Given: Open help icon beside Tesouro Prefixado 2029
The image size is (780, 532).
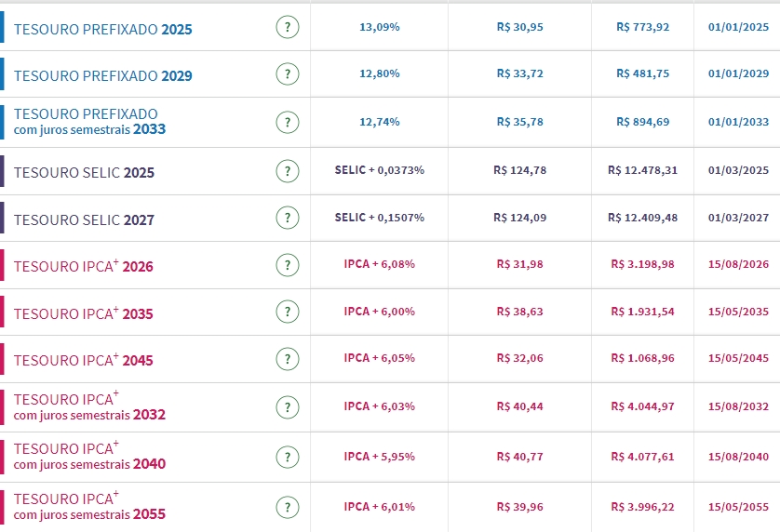Looking at the screenshot, I should pyautogui.click(x=288, y=74).
